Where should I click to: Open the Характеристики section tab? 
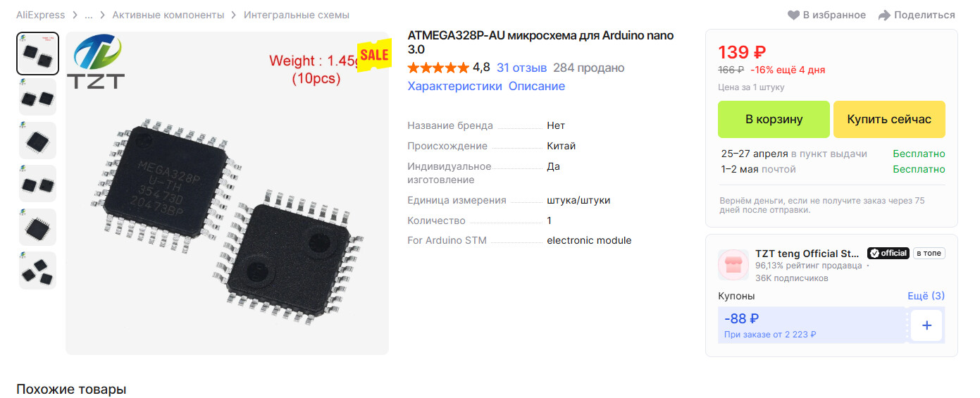click(x=454, y=86)
